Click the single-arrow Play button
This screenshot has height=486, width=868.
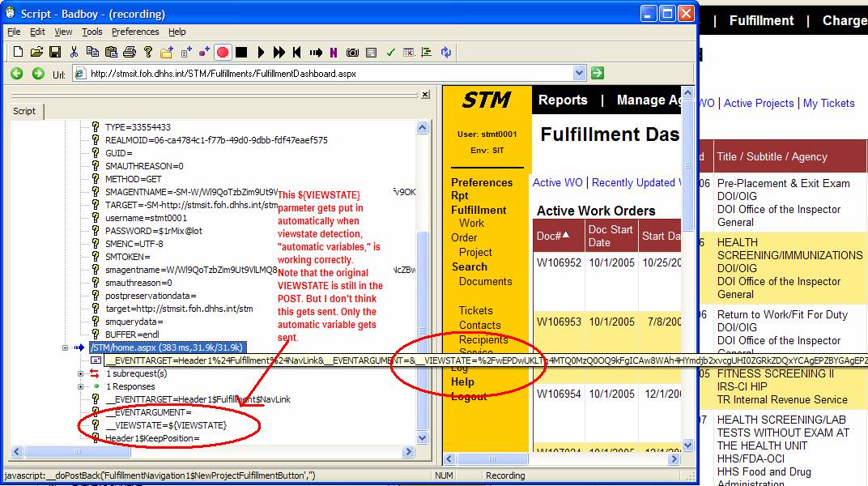pyautogui.click(x=261, y=53)
